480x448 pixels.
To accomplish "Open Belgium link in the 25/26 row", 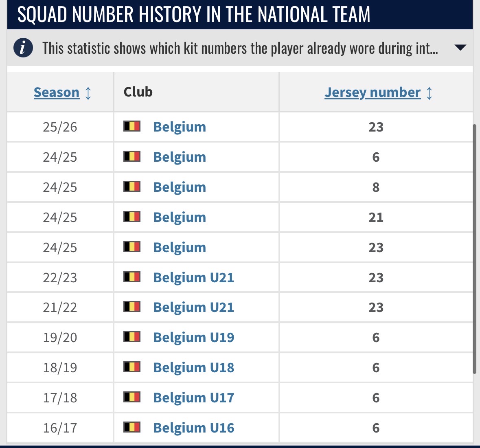I will pos(180,127).
